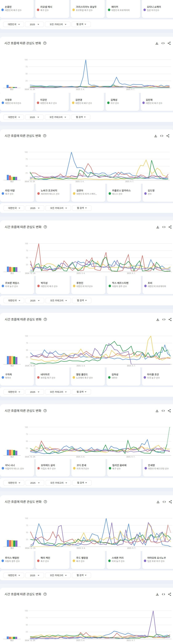This screenshot has width=173, height=644.
Task: Share the 르브론 제임스 comparison interest chart
Action: (170, 320)
